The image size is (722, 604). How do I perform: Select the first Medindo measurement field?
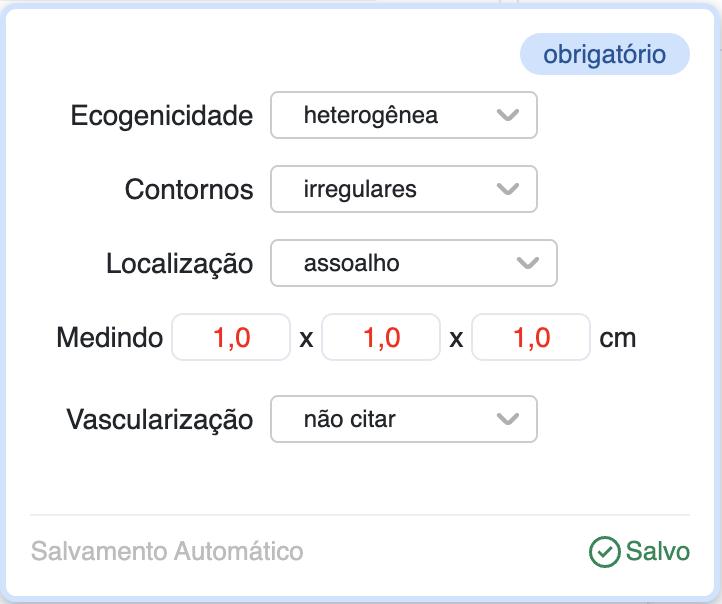tap(231, 338)
